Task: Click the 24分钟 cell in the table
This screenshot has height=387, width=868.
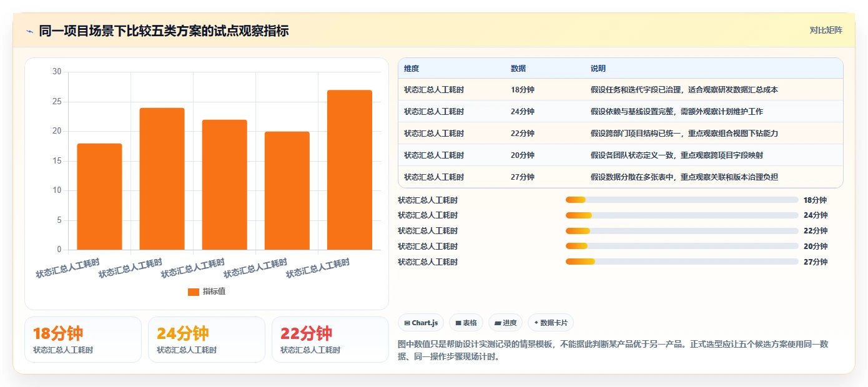Action: click(x=523, y=112)
